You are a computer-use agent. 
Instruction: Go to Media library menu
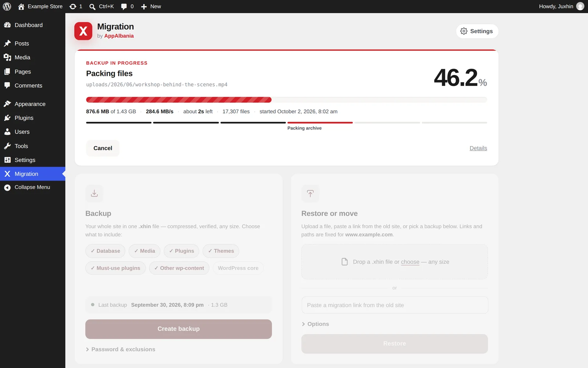[x=33, y=57]
